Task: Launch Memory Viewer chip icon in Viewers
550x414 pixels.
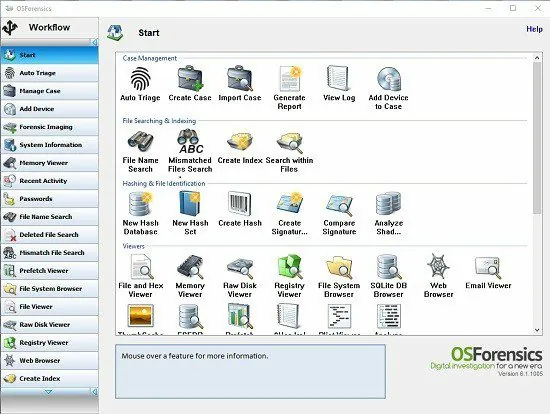Action: [x=190, y=267]
